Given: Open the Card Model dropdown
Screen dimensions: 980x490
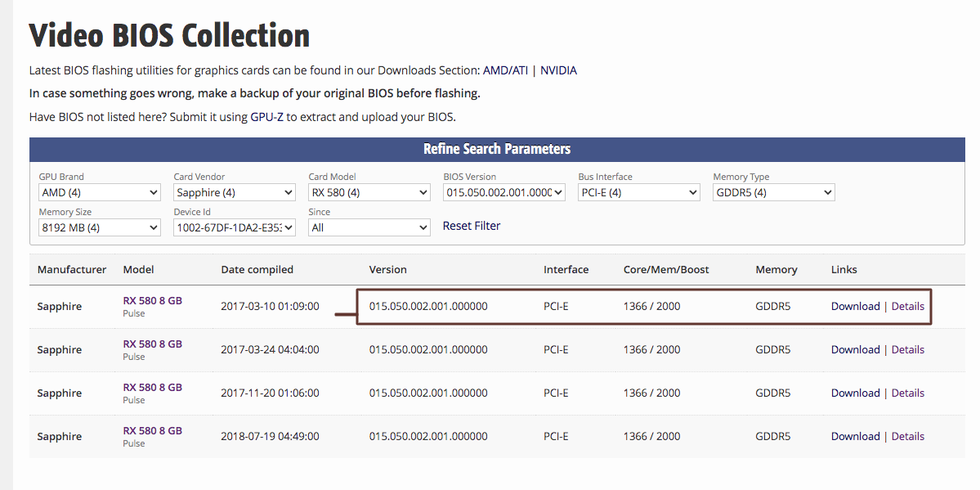Looking at the screenshot, I should coord(369,192).
